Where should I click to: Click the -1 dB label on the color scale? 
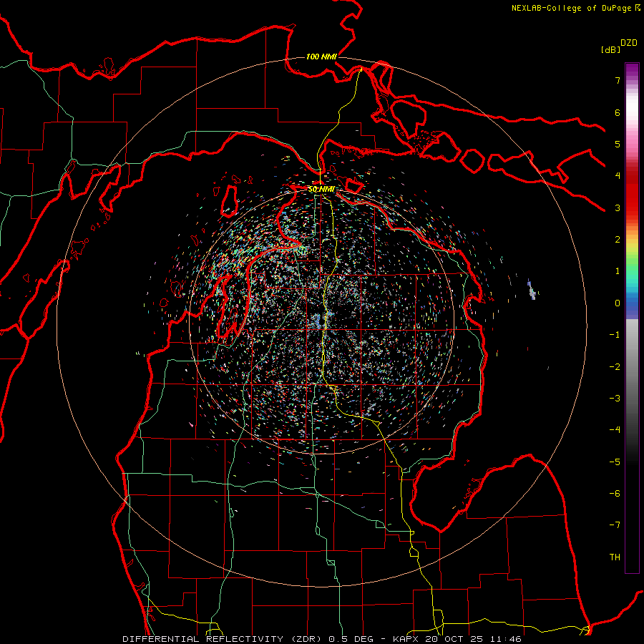(x=615, y=335)
